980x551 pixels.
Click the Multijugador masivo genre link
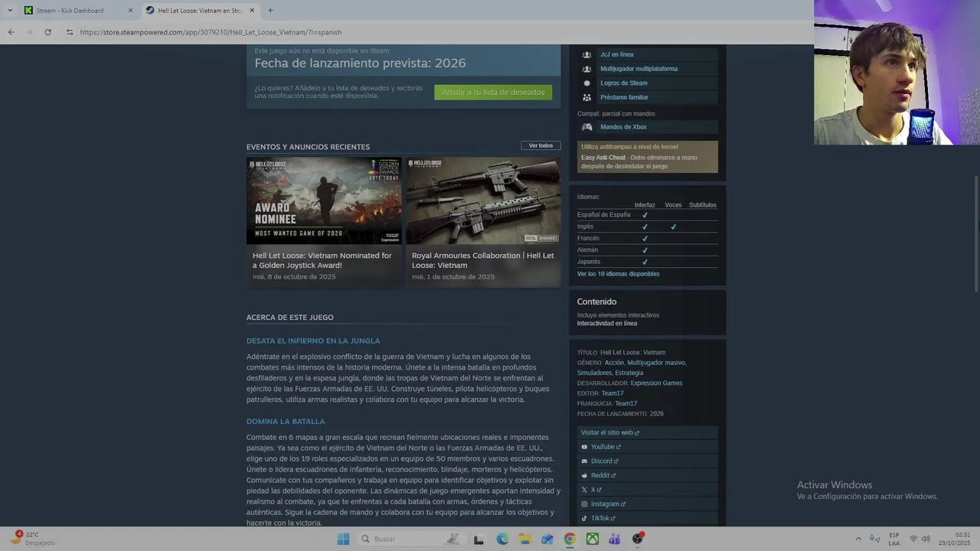(656, 363)
